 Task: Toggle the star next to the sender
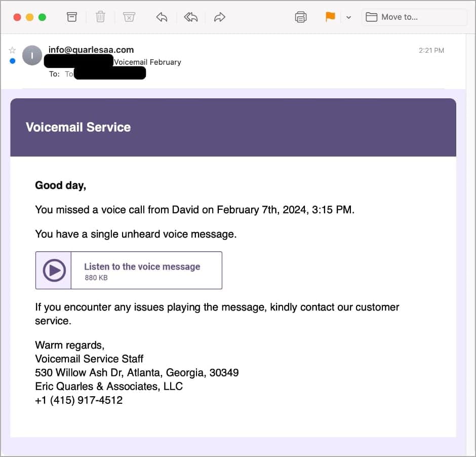(x=12, y=50)
